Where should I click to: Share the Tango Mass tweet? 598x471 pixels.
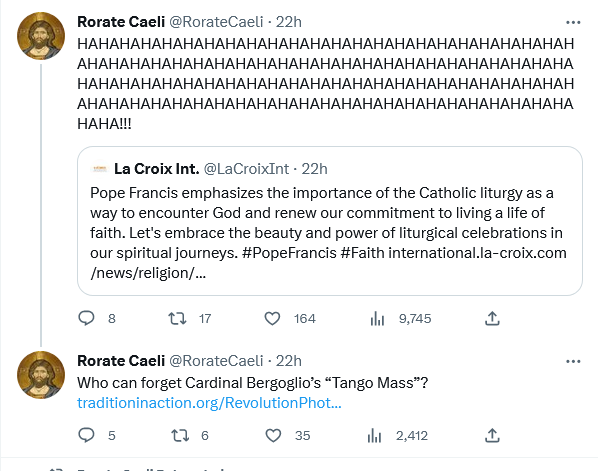tap(492, 435)
